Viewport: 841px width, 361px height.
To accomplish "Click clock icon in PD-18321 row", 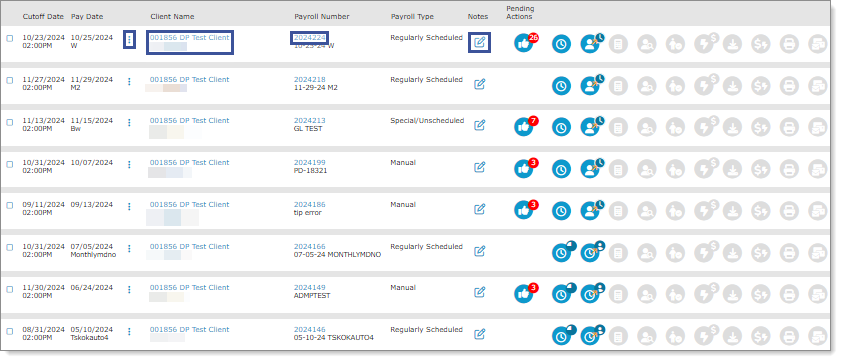I will 562,169.
